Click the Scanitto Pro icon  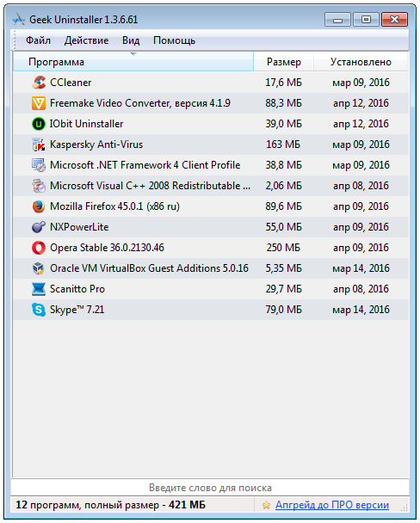pos(39,289)
